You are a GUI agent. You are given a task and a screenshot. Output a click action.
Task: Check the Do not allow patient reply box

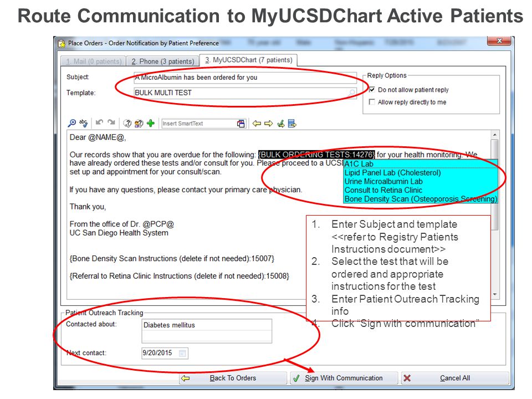pyautogui.click(x=372, y=90)
